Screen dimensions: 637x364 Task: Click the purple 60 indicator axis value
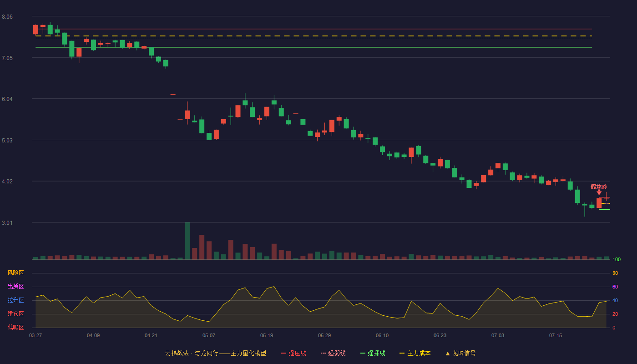pyautogui.click(x=615, y=287)
